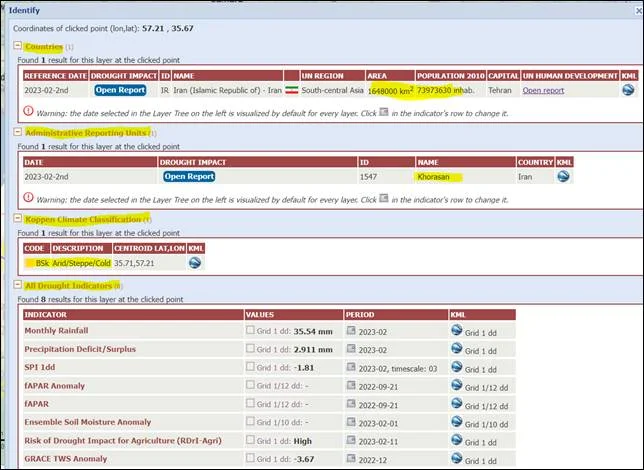Click the KML globe icon in Countries row
The height and width of the screenshot is (470, 644).
[x=627, y=90]
